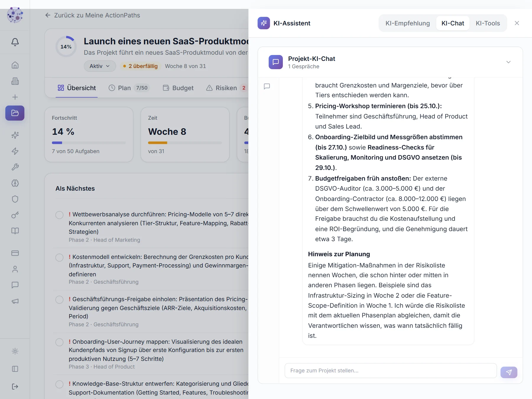Select the KI-Chat tab
This screenshot has height=399, width=532.
pyautogui.click(x=453, y=23)
